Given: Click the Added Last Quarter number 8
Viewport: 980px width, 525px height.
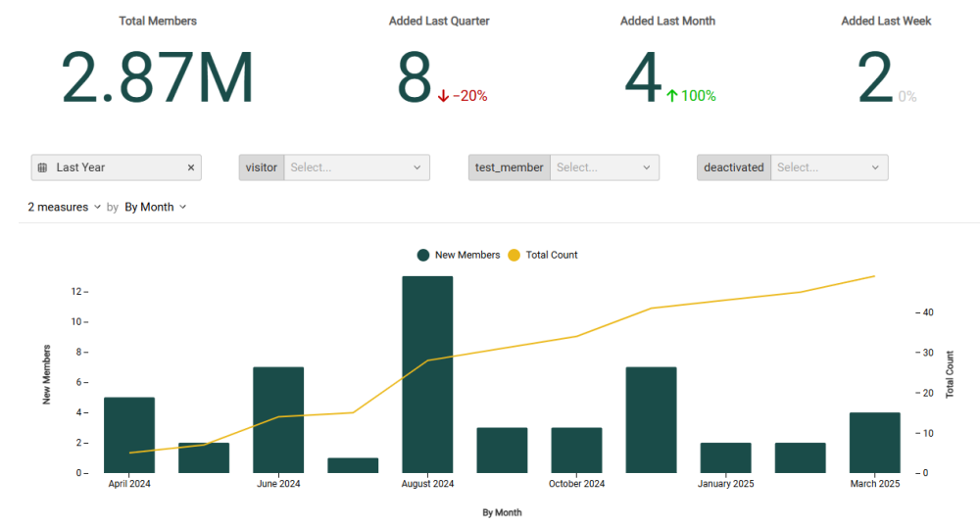Looking at the screenshot, I should [x=414, y=78].
